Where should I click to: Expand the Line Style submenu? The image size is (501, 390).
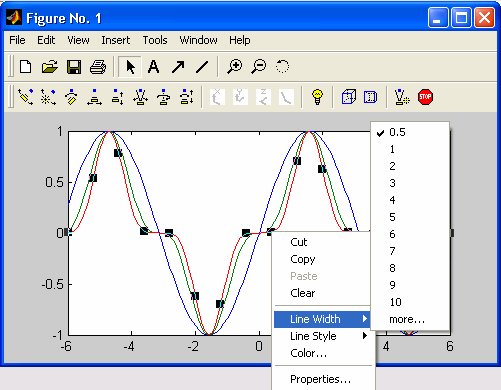(x=322, y=336)
